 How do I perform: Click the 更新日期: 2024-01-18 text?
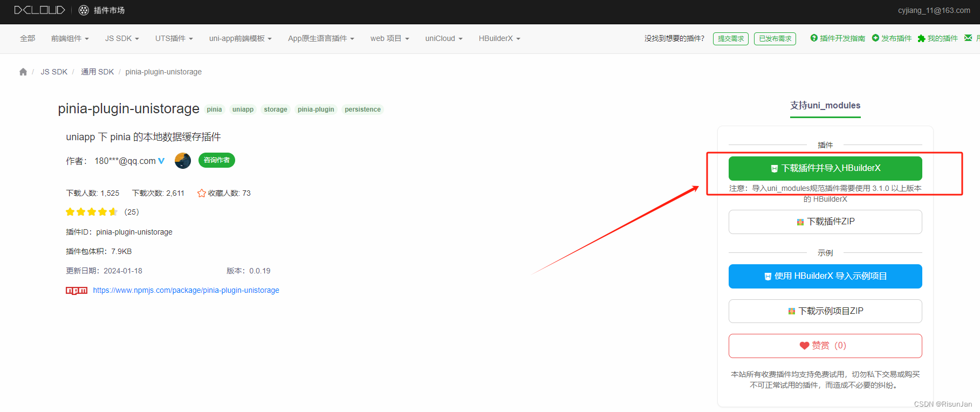[104, 271]
